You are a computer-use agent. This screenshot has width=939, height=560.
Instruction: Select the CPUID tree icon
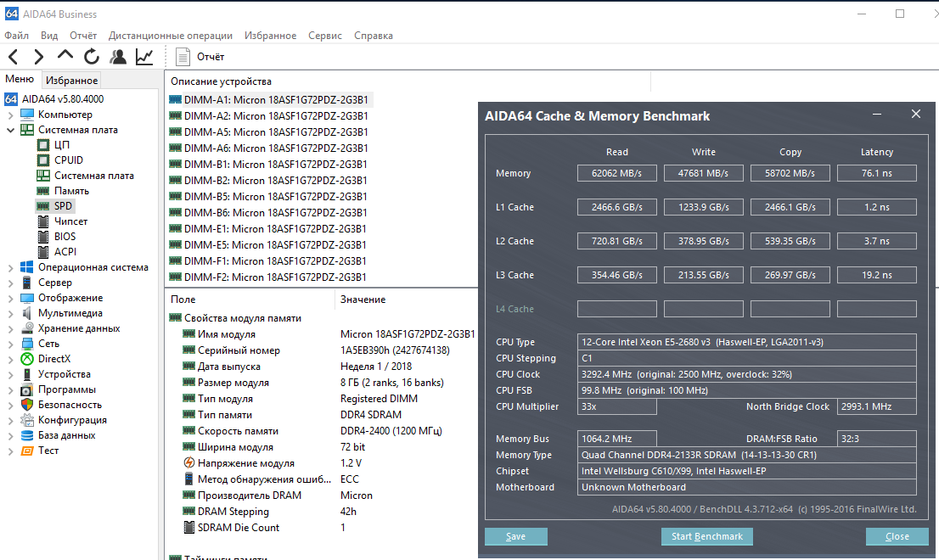click(x=43, y=160)
